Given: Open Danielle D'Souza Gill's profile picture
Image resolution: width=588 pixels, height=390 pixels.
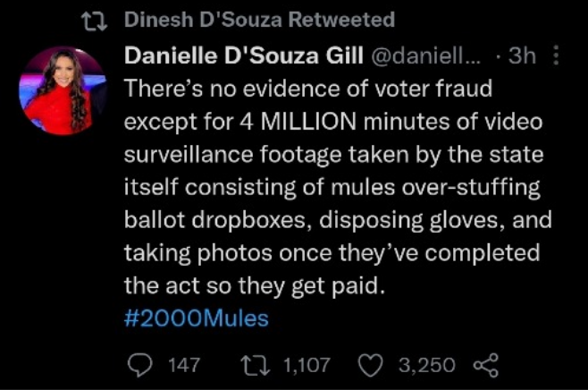Looking at the screenshot, I should pyautogui.click(x=63, y=90).
